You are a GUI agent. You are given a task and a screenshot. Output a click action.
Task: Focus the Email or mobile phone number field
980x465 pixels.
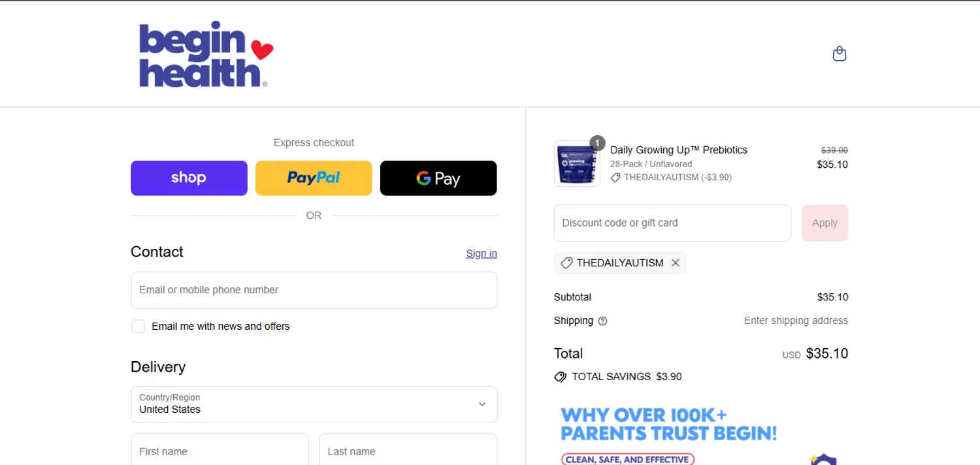(x=314, y=290)
